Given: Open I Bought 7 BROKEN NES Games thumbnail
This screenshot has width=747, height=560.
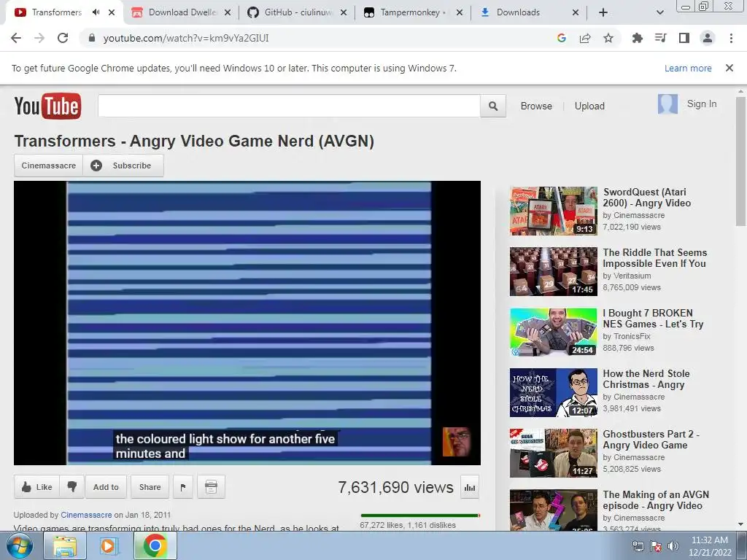Looking at the screenshot, I should point(553,332).
